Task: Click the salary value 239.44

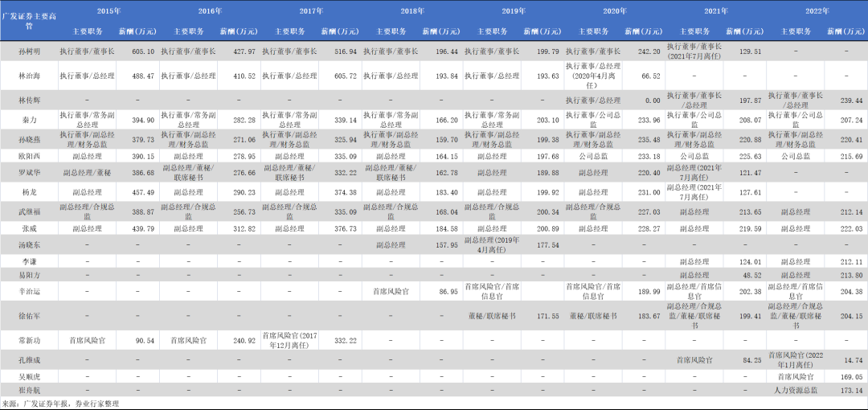Action: pyautogui.click(x=851, y=100)
